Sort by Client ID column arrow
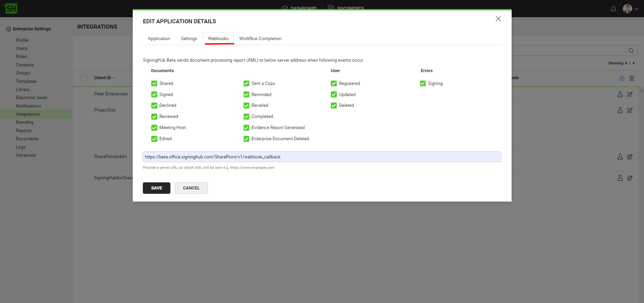 point(114,78)
